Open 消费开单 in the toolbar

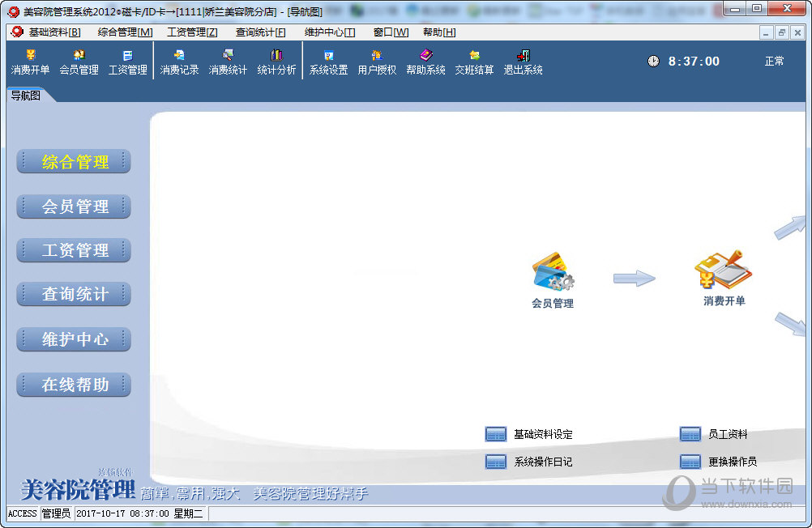[x=30, y=62]
